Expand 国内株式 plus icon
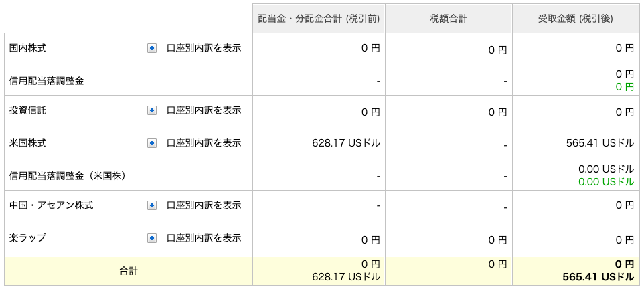The width and height of the screenshot is (644, 289). click(152, 48)
